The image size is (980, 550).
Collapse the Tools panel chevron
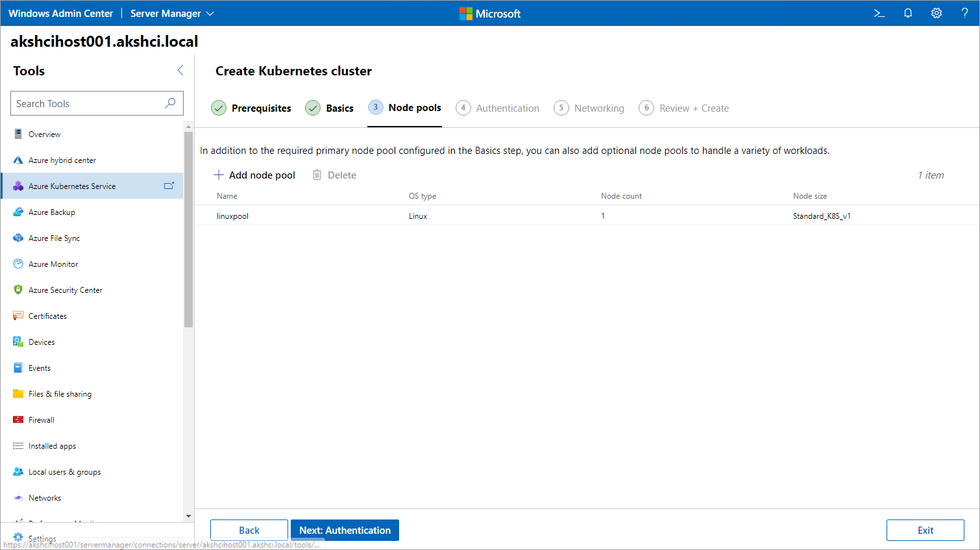pos(180,70)
